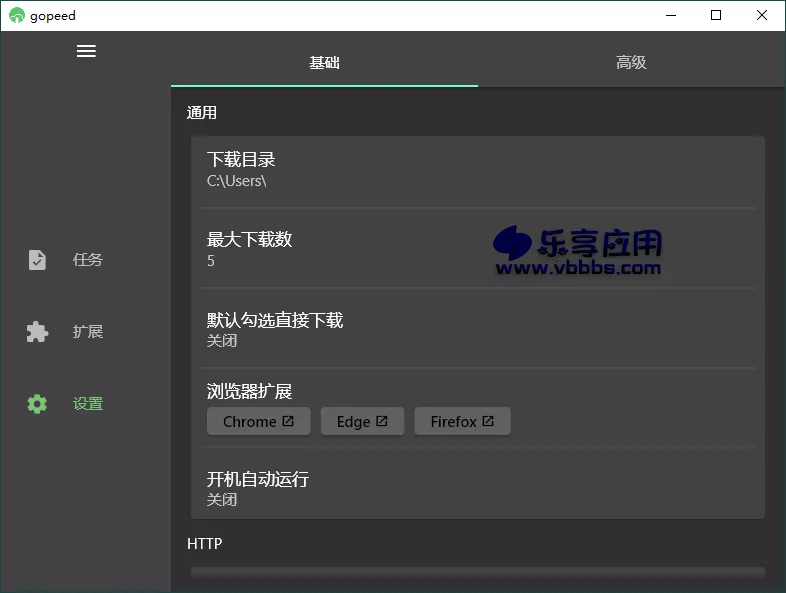Click the 通用 section heading
786x593 pixels.
tap(202, 112)
